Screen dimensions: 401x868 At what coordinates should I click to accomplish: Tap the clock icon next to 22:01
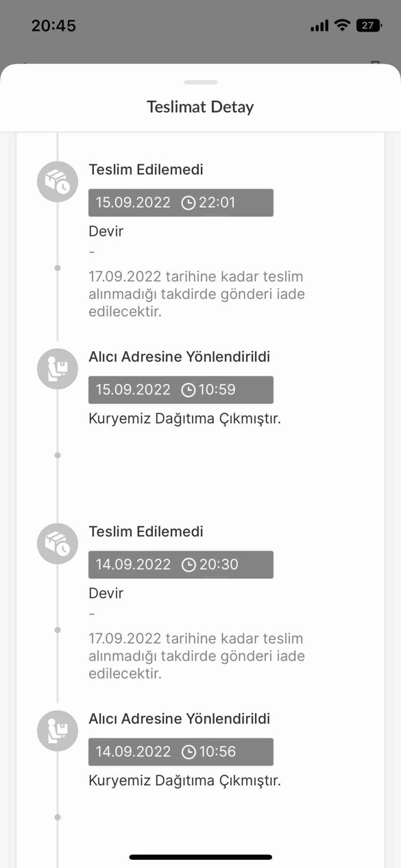(x=189, y=203)
